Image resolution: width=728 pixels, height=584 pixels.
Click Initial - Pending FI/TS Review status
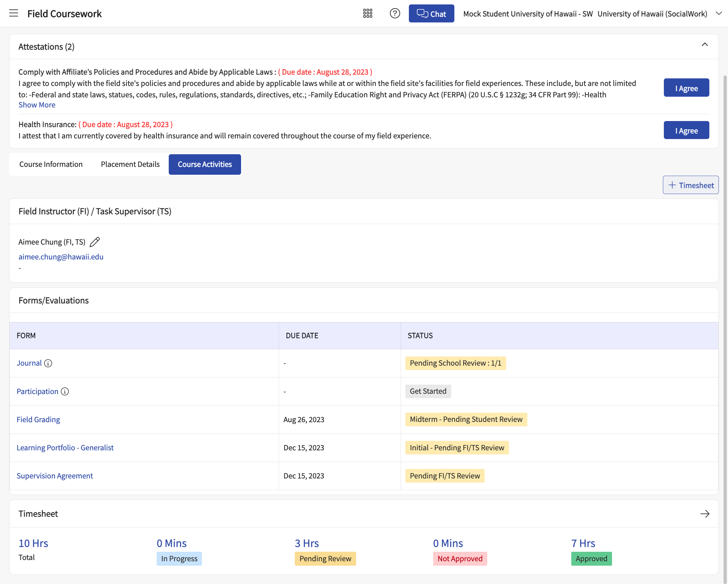[x=457, y=447]
